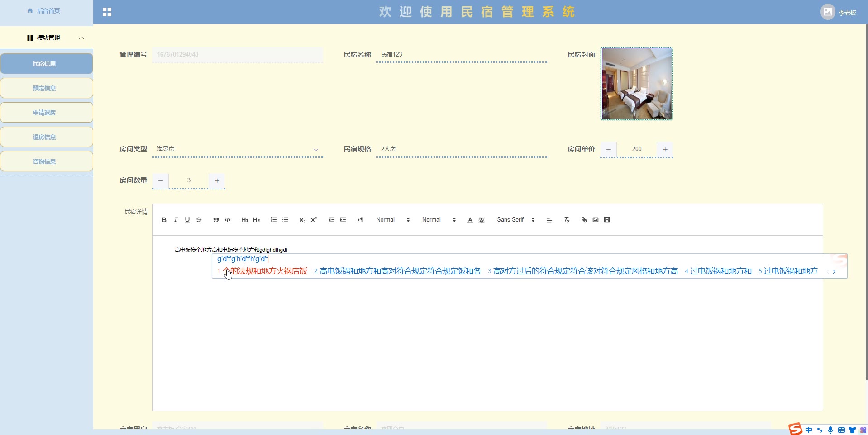
Task: Apply Heading 2 style with H2 button
Action: (x=257, y=220)
